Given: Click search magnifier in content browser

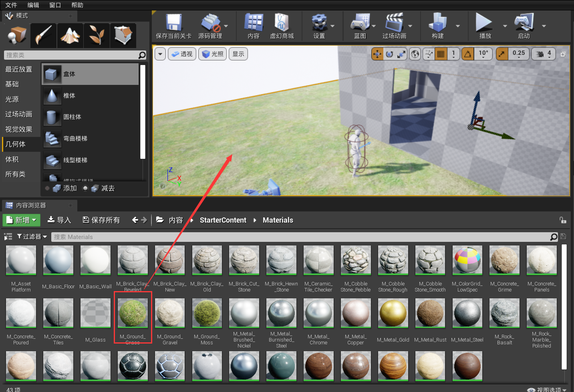Looking at the screenshot, I should pyautogui.click(x=554, y=237).
